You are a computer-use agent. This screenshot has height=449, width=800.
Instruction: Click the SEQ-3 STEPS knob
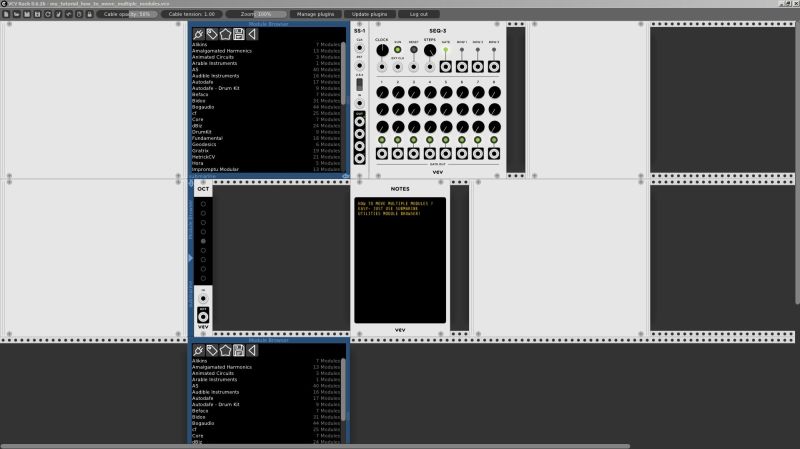tap(430, 50)
